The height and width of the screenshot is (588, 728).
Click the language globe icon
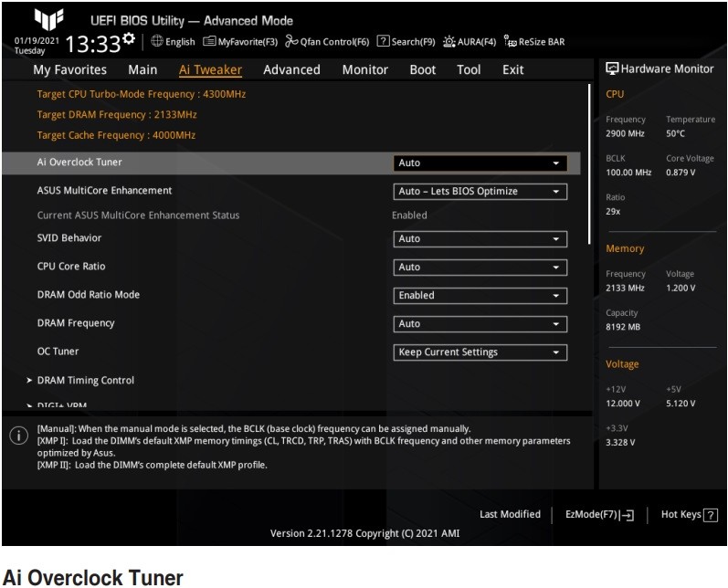point(157,41)
